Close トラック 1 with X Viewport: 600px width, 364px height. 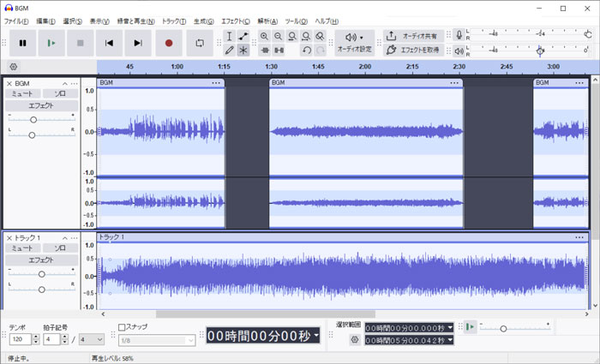[x=9, y=238]
